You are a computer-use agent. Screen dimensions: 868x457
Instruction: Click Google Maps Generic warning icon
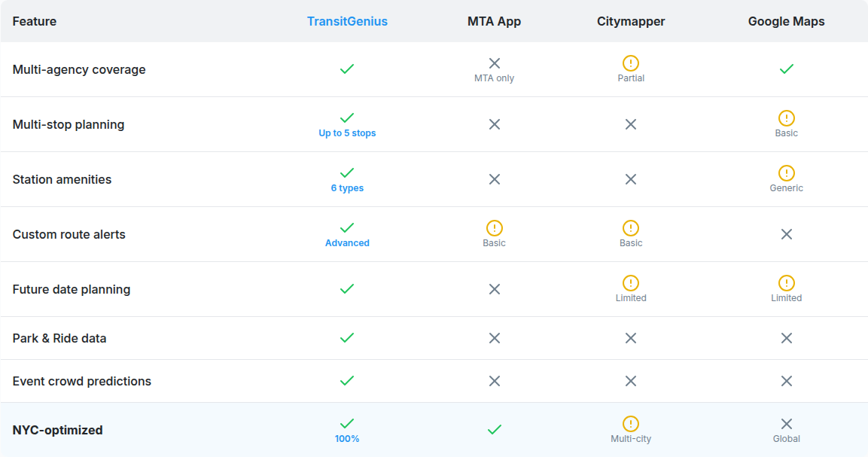787,173
